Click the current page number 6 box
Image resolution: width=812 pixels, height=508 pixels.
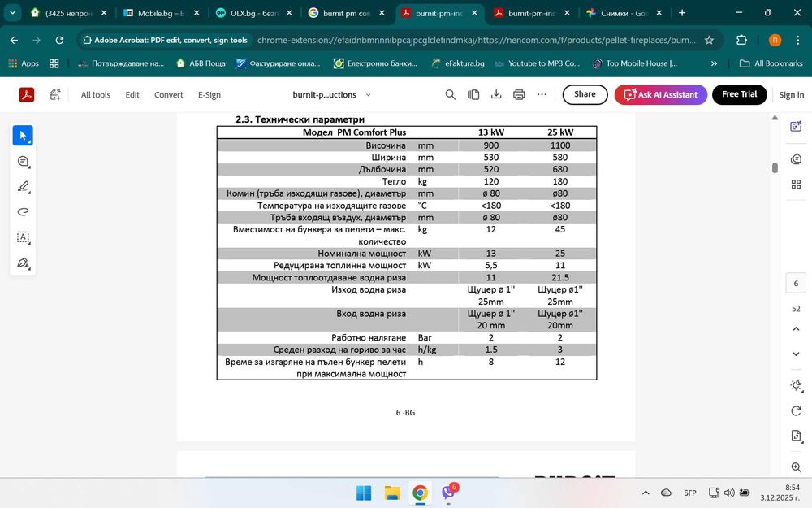point(796,283)
